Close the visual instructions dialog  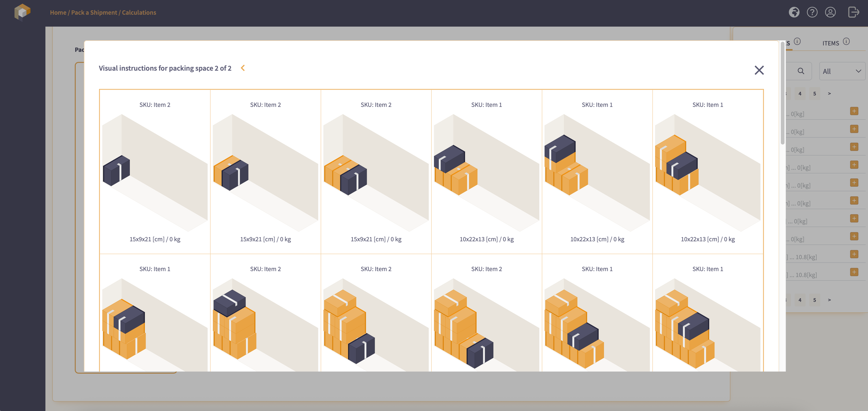click(759, 70)
